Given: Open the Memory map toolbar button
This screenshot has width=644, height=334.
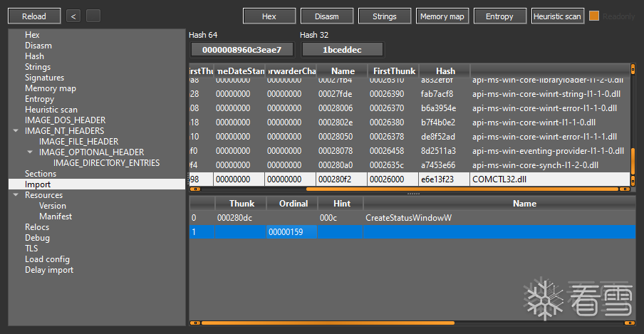Looking at the screenshot, I should [442, 16].
